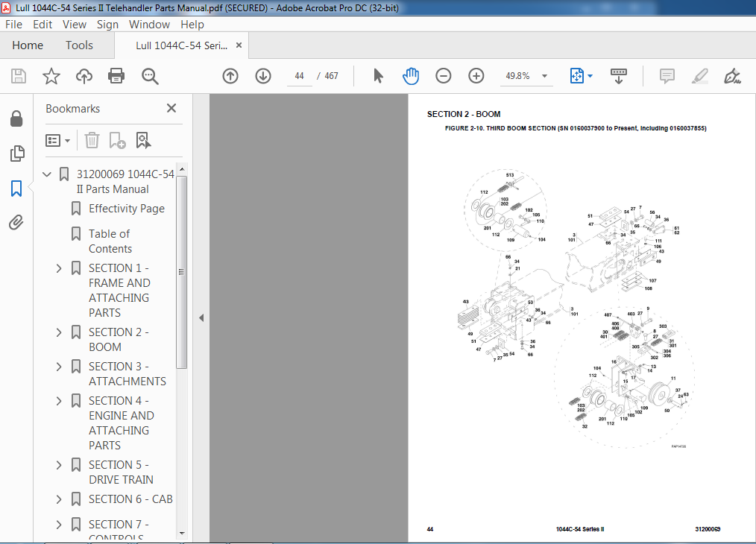The width and height of the screenshot is (756, 544).
Task: Select the arrow selection tool
Action: [378, 76]
